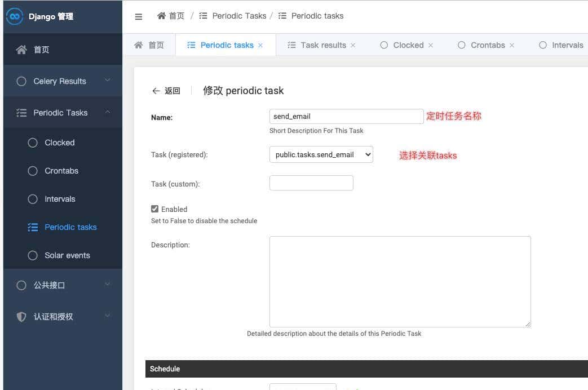
Task: Click the circle icon beside Celery Results
Action: (x=21, y=81)
